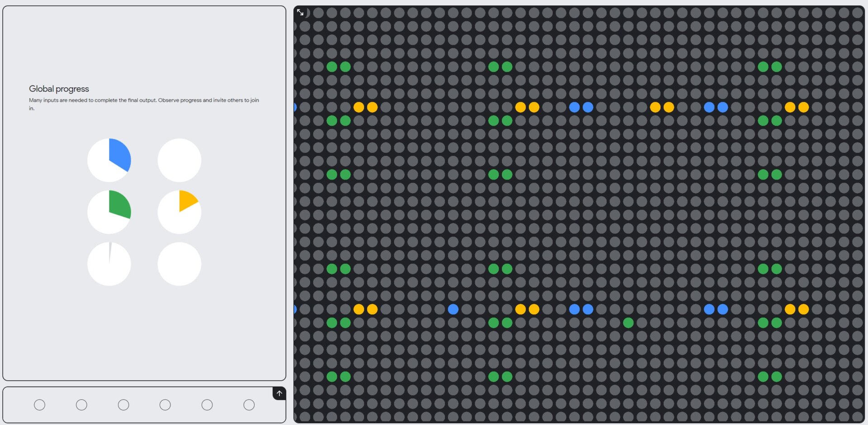Choose the fourth circle in the bottom panel
This screenshot has height=425, width=868.
(165, 405)
